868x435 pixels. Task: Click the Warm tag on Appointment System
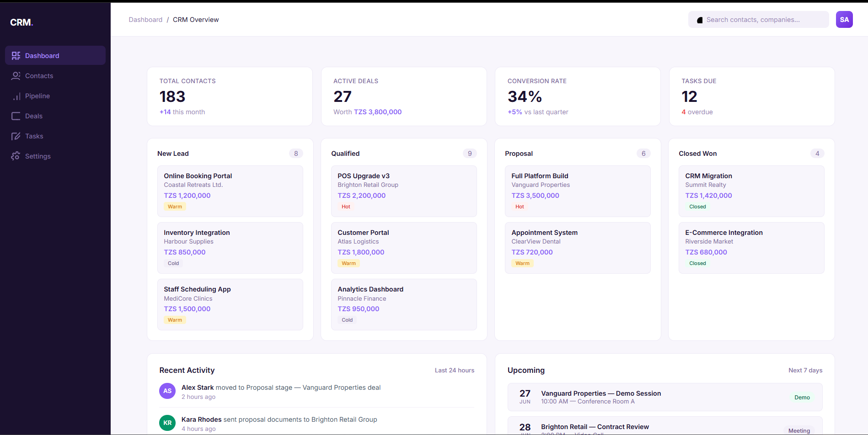[x=522, y=263]
